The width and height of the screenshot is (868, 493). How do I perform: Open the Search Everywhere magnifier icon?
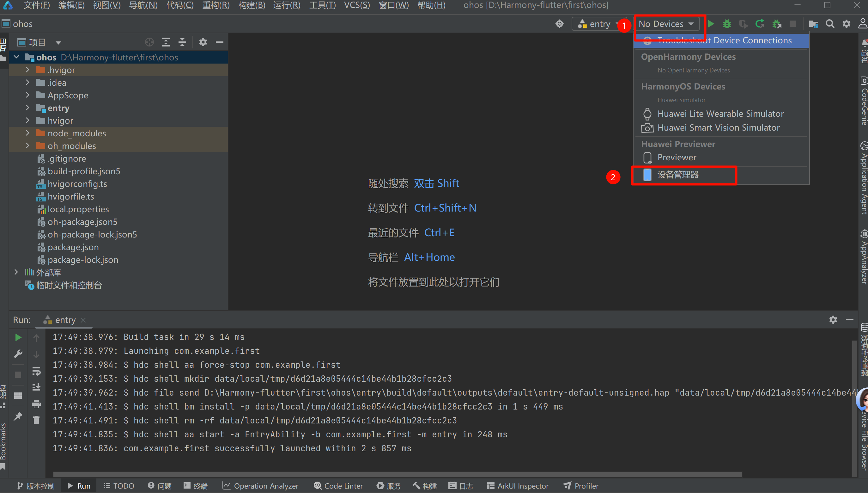pyautogui.click(x=830, y=24)
